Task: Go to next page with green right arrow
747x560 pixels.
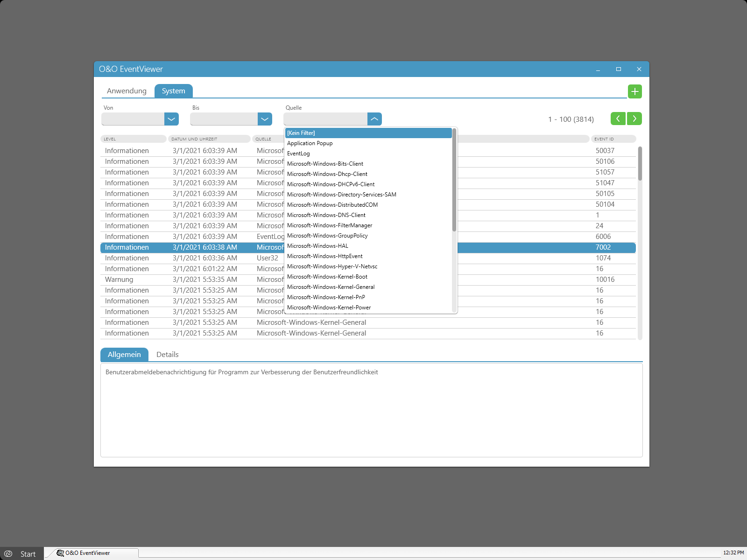Action: tap(634, 119)
